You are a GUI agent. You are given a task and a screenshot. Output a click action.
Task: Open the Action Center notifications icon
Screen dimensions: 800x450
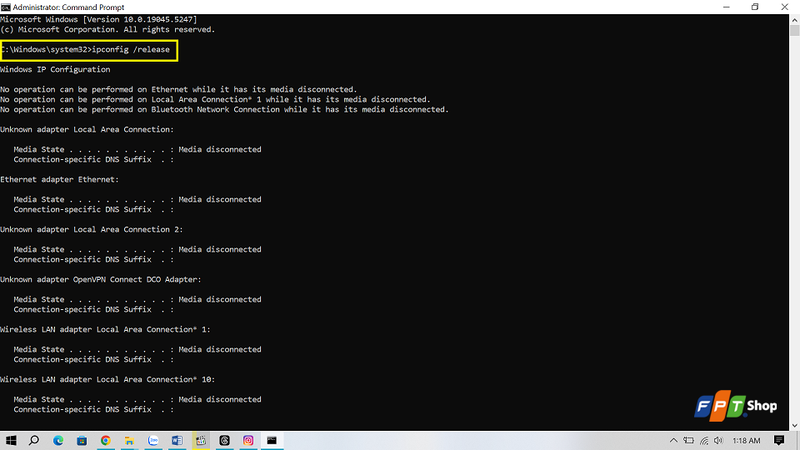779,440
